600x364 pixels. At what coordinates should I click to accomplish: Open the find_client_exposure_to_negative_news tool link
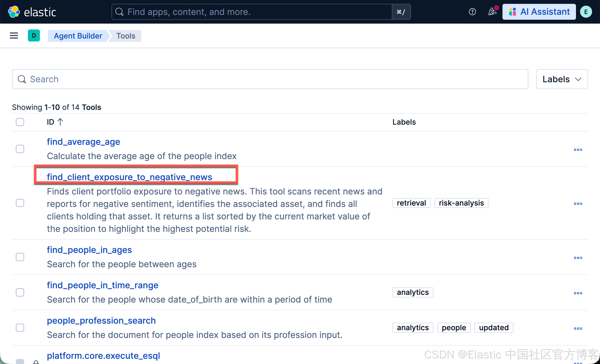coord(129,177)
